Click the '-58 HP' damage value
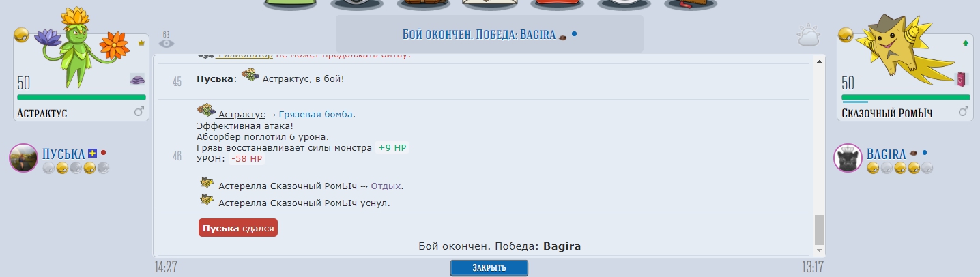Viewport: 980px width, 277px height. tap(246, 158)
